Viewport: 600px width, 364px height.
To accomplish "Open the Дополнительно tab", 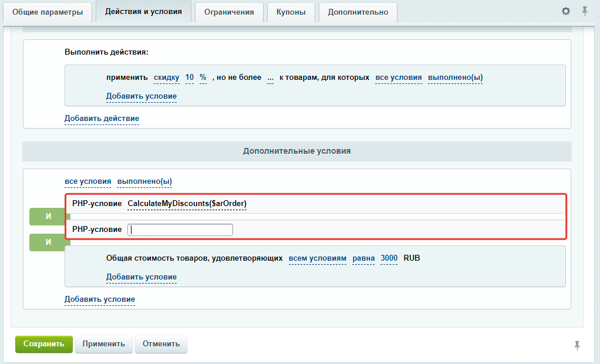I will [358, 11].
